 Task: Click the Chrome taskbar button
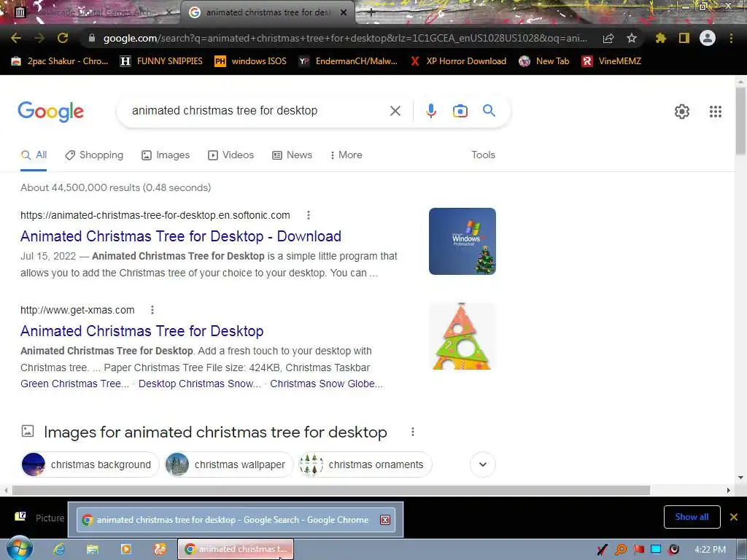coord(236,549)
